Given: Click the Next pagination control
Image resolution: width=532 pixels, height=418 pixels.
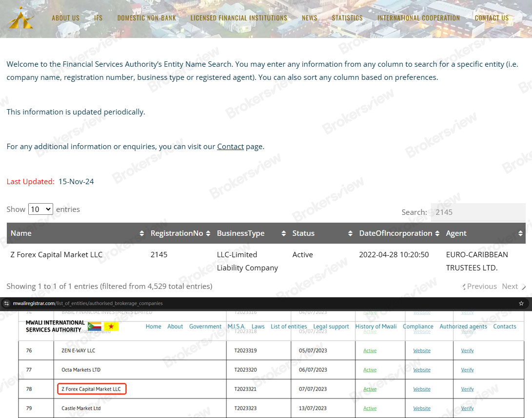Looking at the screenshot, I should [x=510, y=286].
